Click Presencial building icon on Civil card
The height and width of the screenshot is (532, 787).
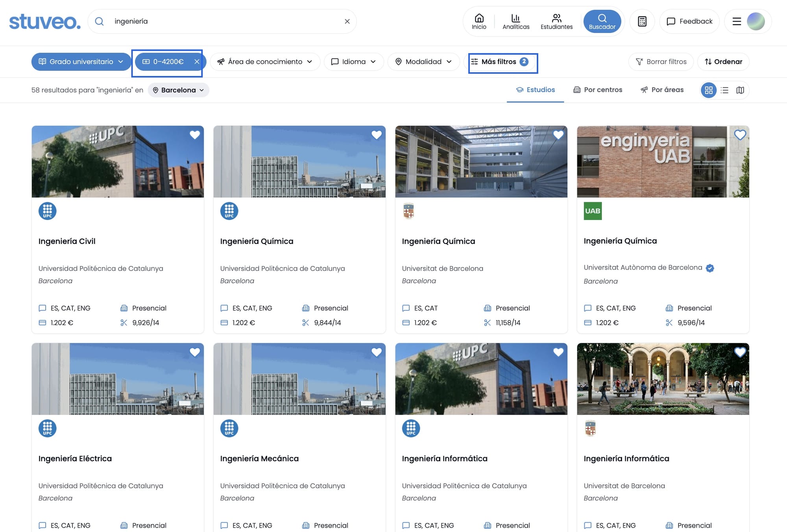pos(124,308)
